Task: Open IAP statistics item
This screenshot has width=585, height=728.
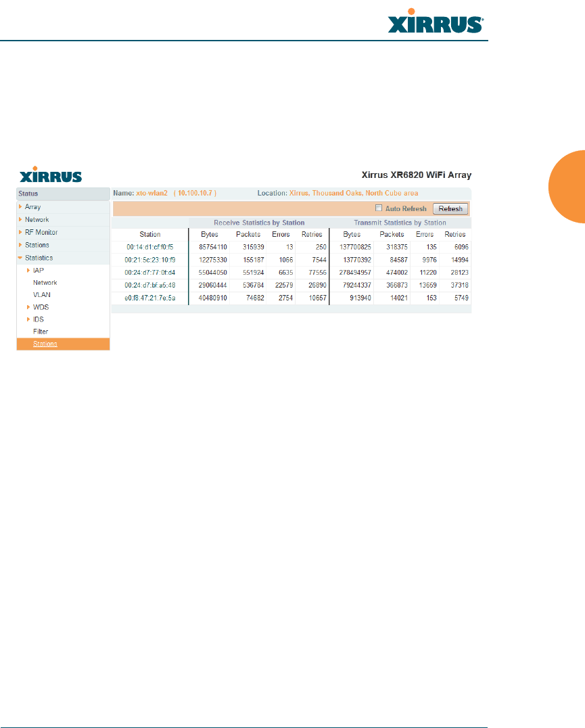Action: [39, 270]
